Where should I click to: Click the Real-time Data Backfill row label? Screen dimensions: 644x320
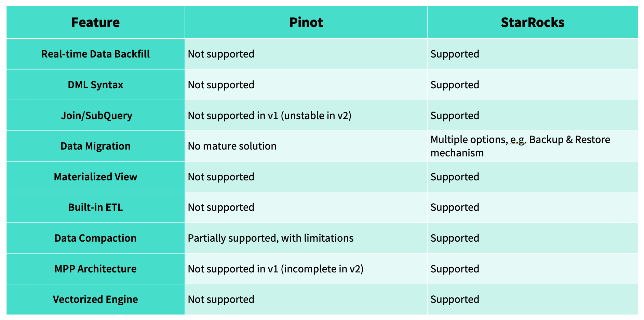[x=95, y=54]
